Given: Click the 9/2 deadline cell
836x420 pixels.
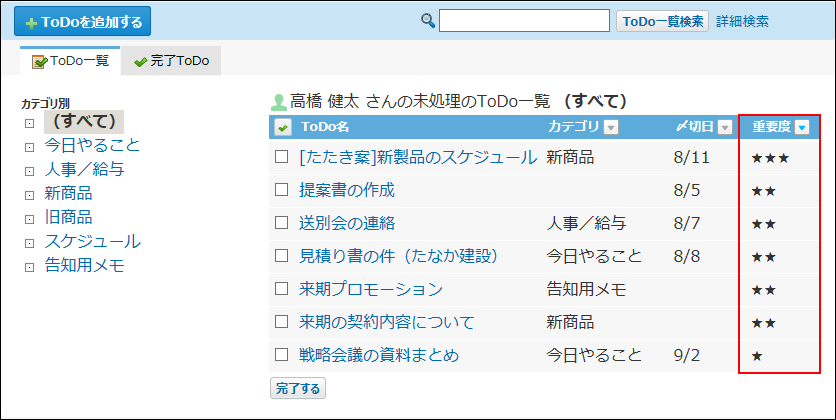Looking at the screenshot, I should 687,356.
